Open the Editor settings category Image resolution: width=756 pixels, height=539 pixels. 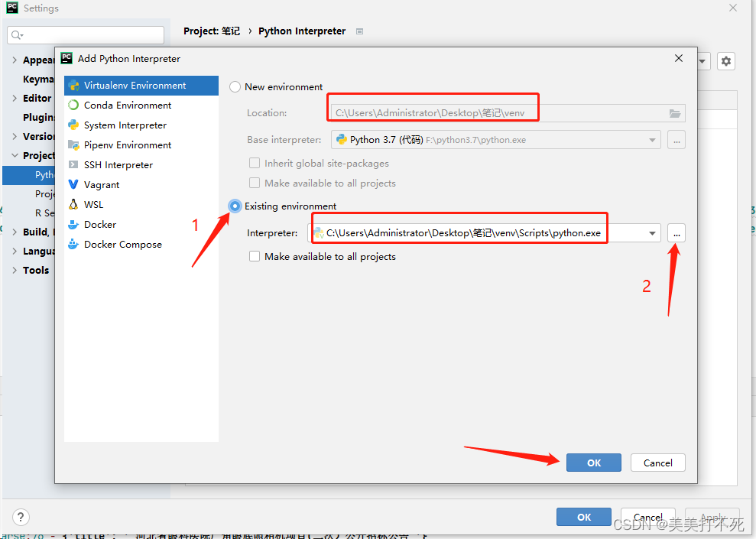coord(37,99)
